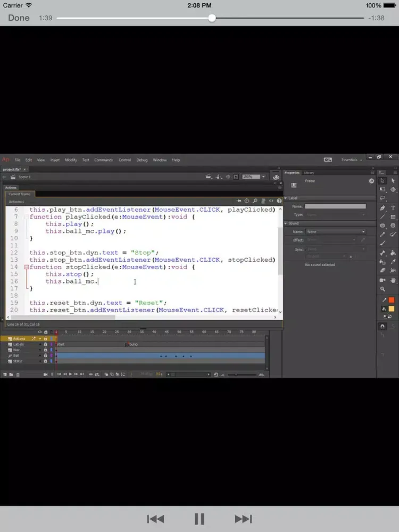Screen dimensions: 399x532
Task: Select the Pencil tool
Action: (383, 234)
